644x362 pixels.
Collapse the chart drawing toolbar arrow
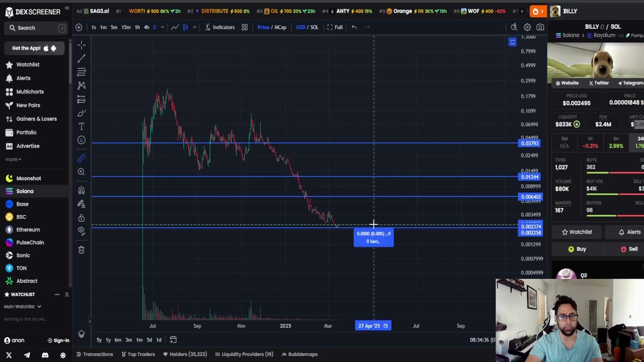click(90, 321)
